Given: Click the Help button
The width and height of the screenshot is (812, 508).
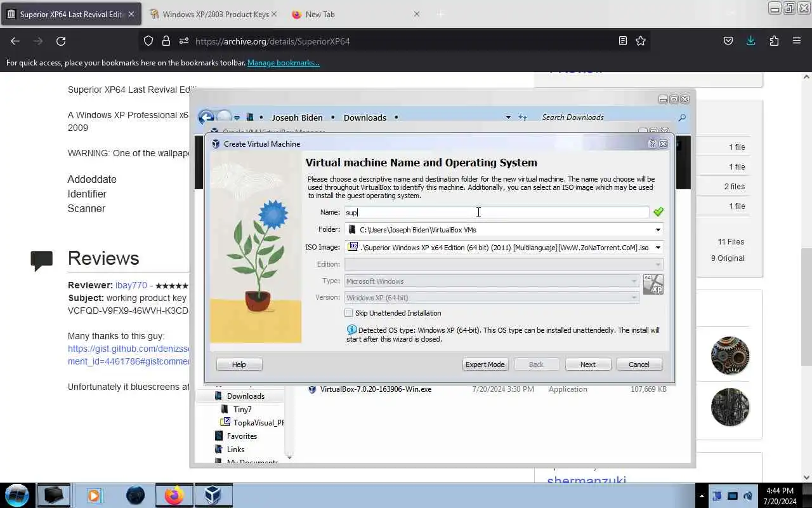Looking at the screenshot, I should pyautogui.click(x=239, y=364).
